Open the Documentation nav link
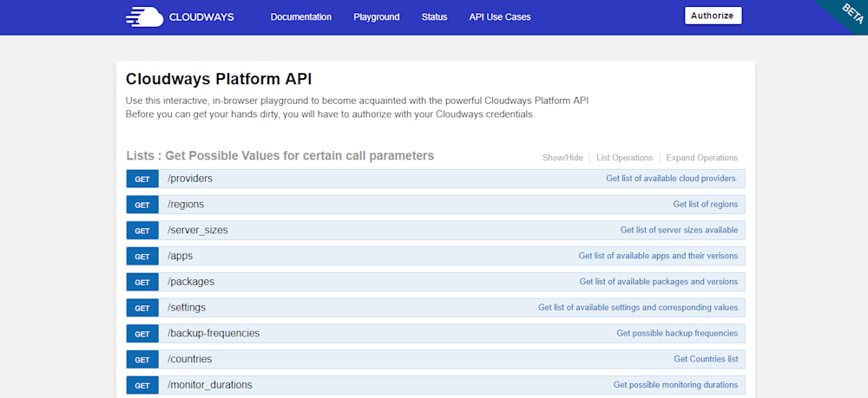This screenshot has height=398, width=868. coord(301,17)
